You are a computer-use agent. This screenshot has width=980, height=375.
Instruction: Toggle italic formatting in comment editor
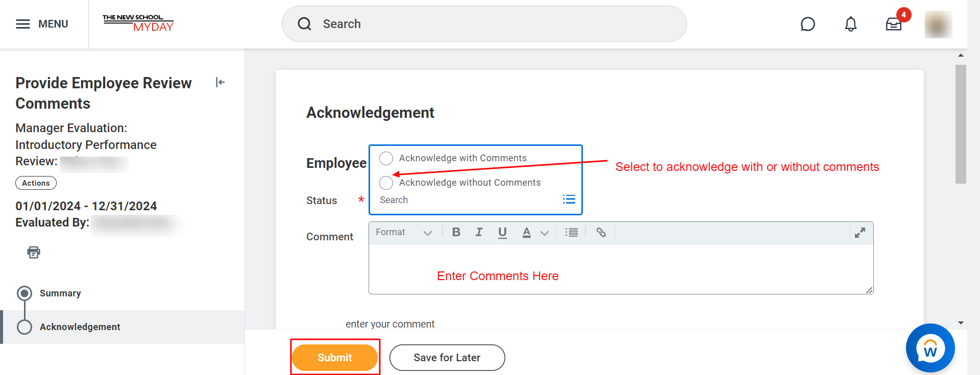click(479, 233)
